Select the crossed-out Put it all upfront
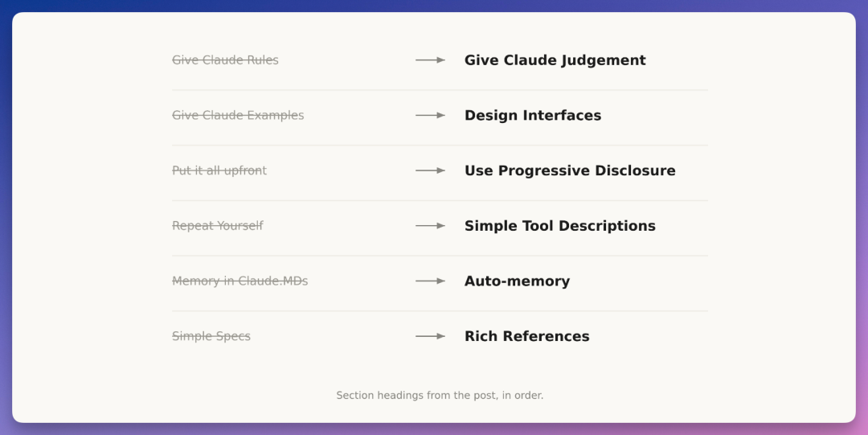This screenshot has height=435, width=868. point(219,170)
